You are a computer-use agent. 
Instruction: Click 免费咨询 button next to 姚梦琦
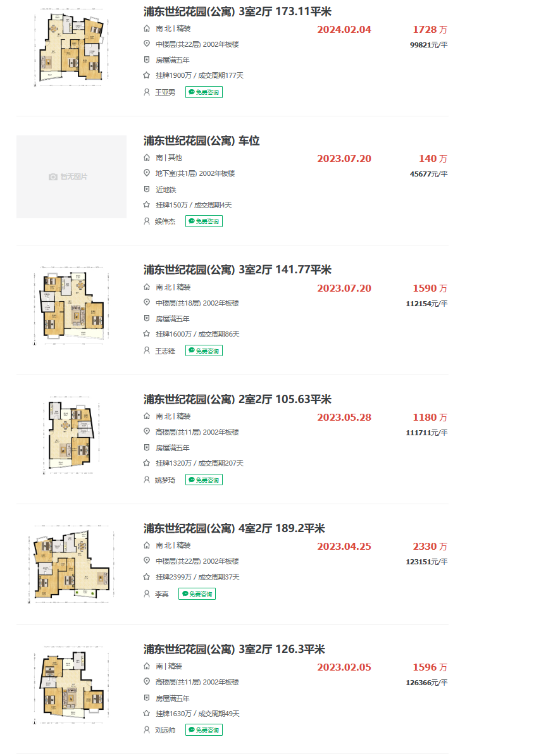point(204,480)
